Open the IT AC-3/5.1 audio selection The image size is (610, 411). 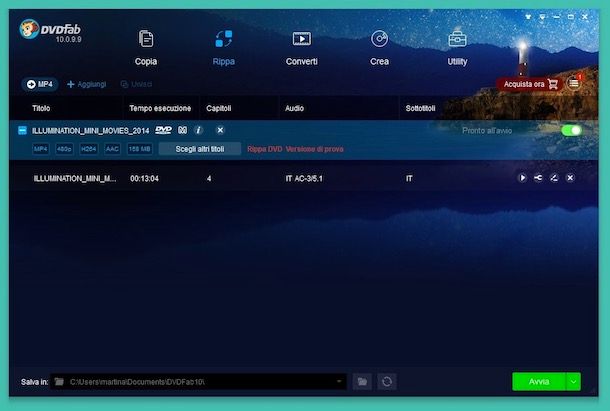pyautogui.click(x=304, y=179)
